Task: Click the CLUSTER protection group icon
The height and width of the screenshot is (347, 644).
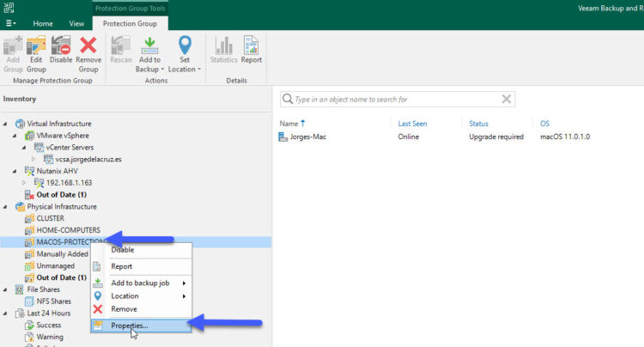Action: [x=29, y=218]
